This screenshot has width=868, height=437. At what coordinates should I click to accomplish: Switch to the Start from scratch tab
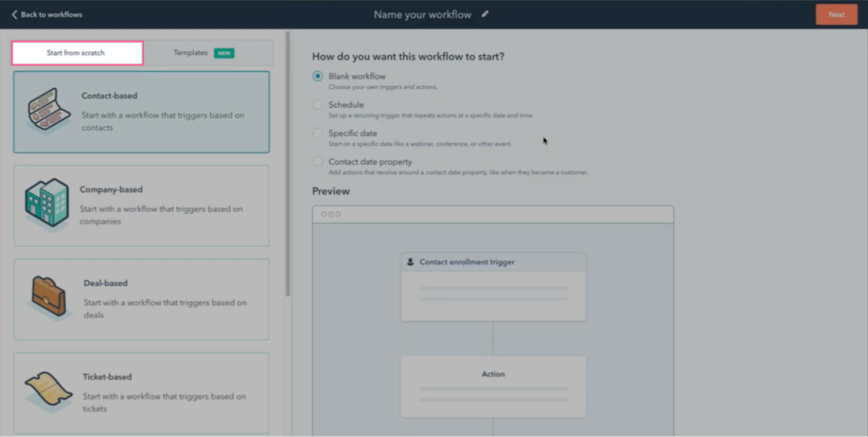77,53
